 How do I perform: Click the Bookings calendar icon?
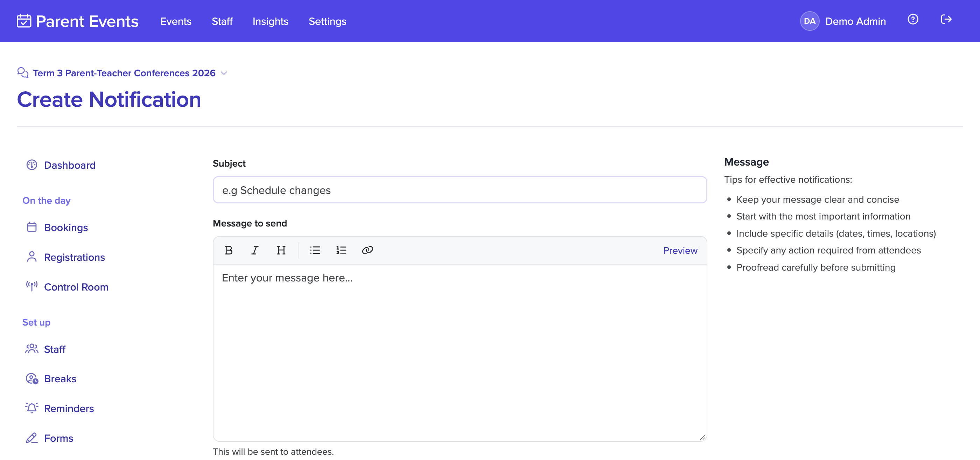point(31,227)
